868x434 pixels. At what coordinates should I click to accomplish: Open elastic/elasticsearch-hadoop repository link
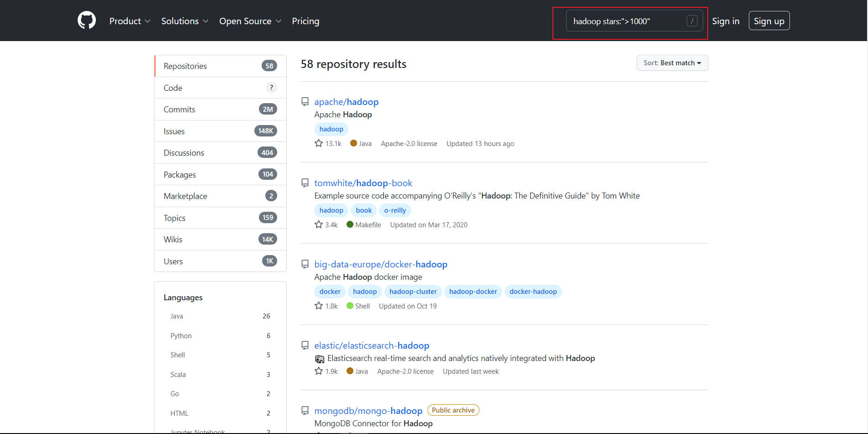pyautogui.click(x=372, y=345)
